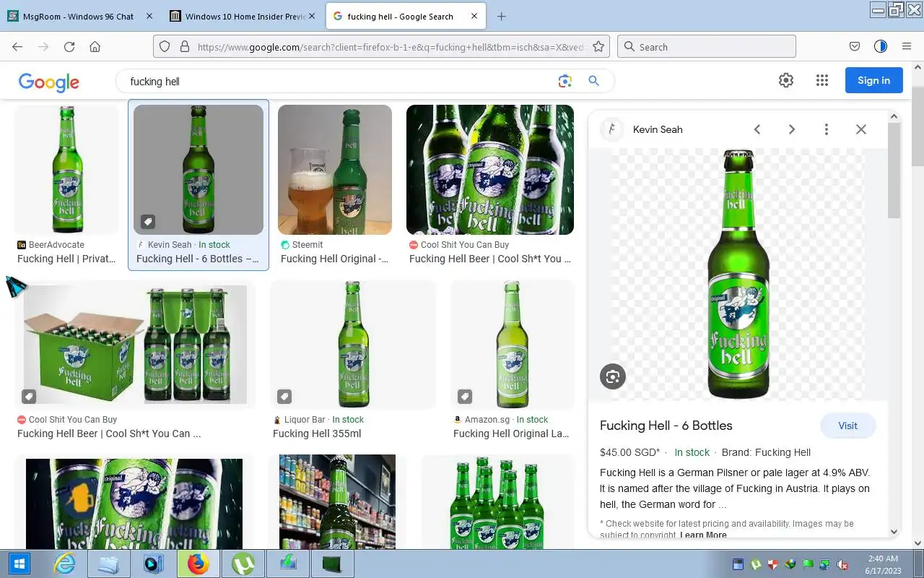Click 'Fucking Hell | Privat...' BeerAdvocate caption
Screen dimensions: 924x578
coord(66,259)
